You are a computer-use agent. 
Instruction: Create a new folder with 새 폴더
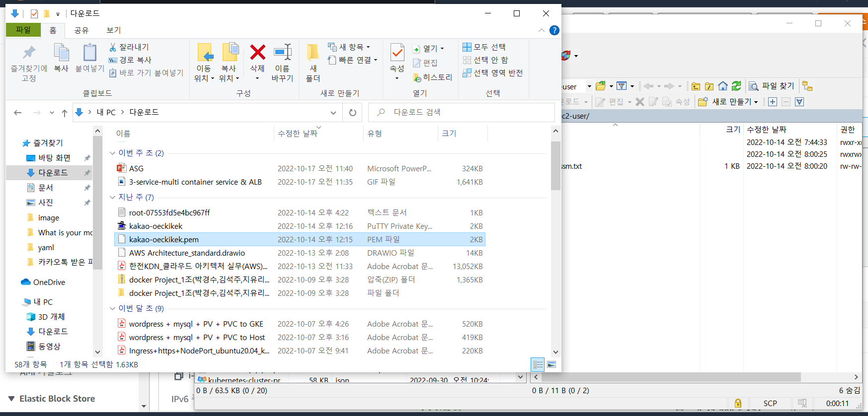(x=313, y=63)
